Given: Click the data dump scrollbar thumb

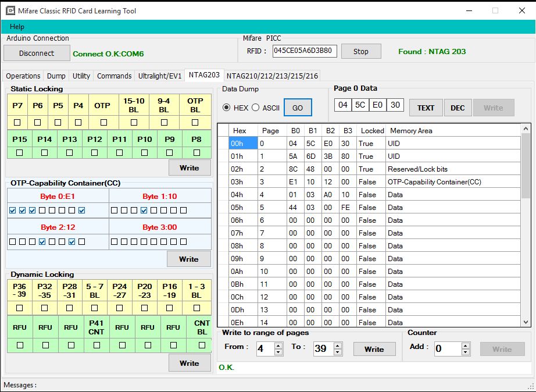Looking at the screenshot, I should pyautogui.click(x=526, y=166).
